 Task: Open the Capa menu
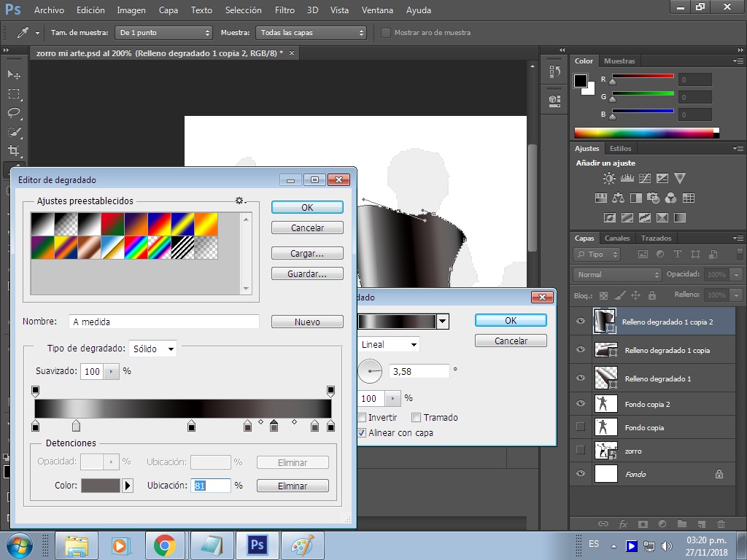click(169, 10)
